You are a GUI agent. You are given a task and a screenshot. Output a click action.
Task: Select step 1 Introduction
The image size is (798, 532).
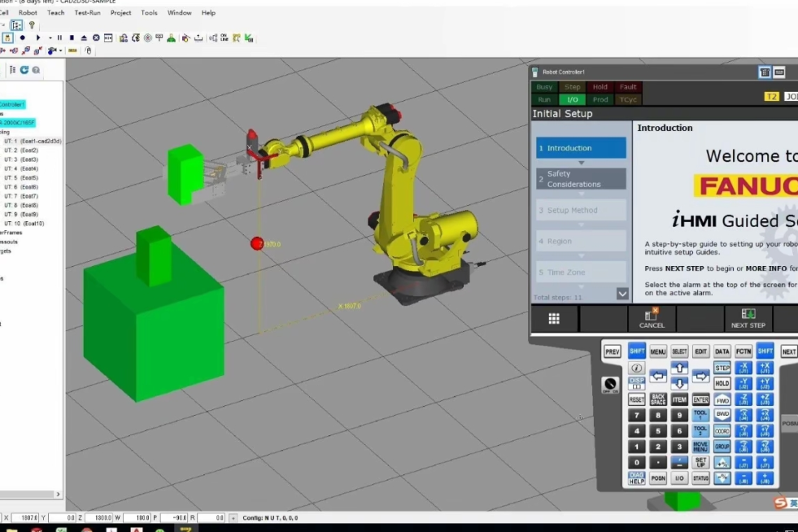click(x=581, y=147)
